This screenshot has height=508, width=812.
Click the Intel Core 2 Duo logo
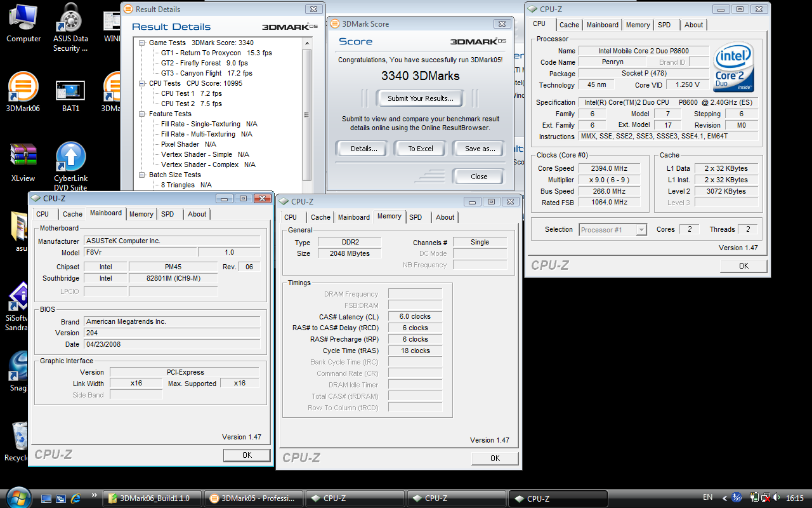tap(734, 67)
